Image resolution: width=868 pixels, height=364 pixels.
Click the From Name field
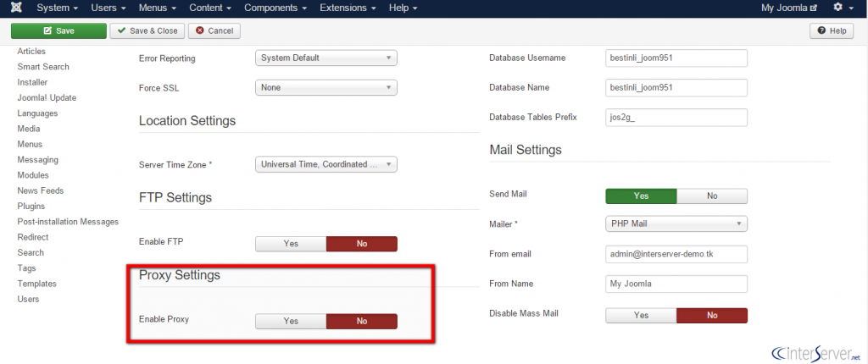click(x=676, y=284)
